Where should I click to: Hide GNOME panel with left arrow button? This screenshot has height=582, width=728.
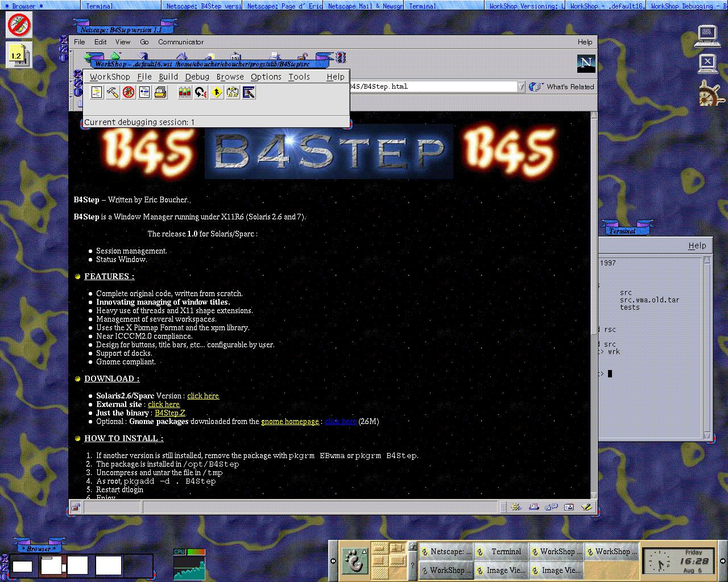[333, 561]
